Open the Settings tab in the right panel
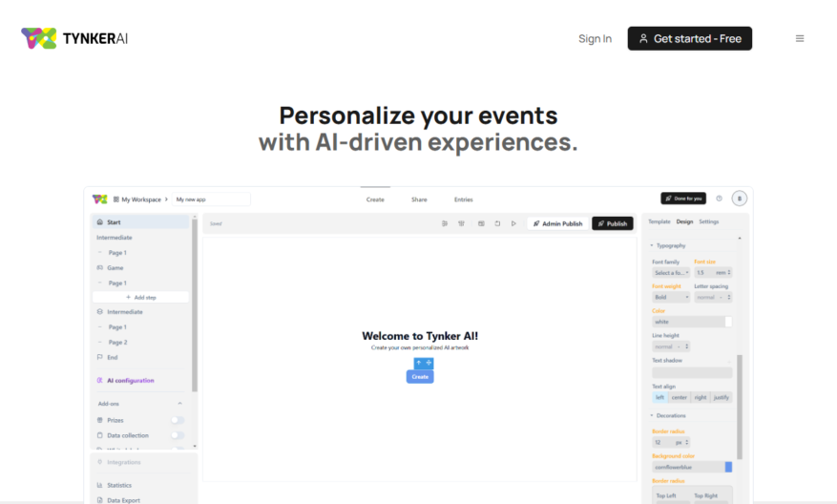This screenshot has width=837, height=504. tap(709, 221)
